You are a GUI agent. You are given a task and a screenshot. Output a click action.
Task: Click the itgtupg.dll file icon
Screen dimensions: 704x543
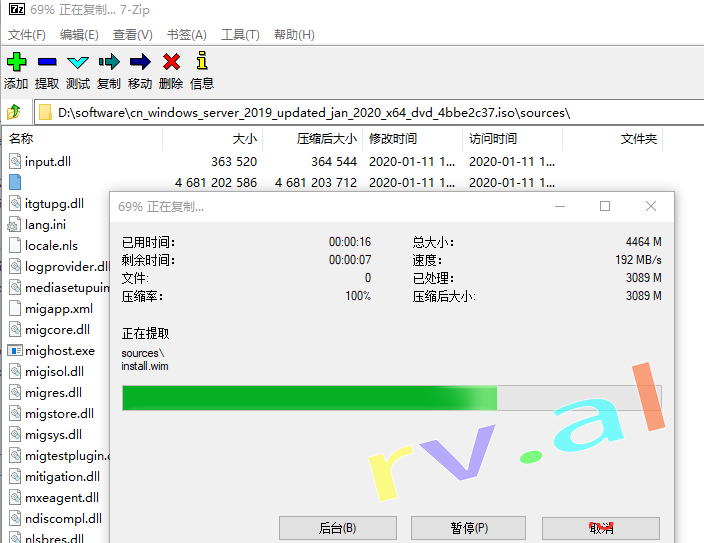pyautogui.click(x=15, y=203)
